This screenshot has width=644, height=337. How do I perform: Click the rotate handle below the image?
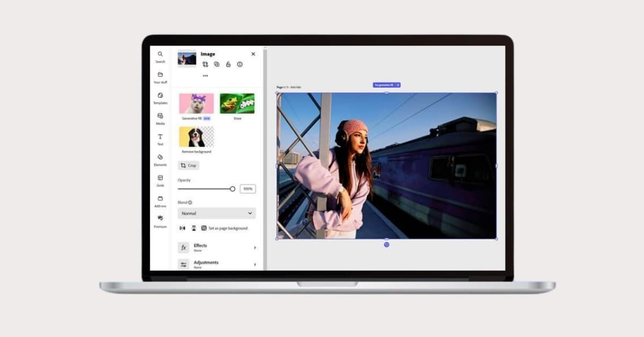point(386,245)
